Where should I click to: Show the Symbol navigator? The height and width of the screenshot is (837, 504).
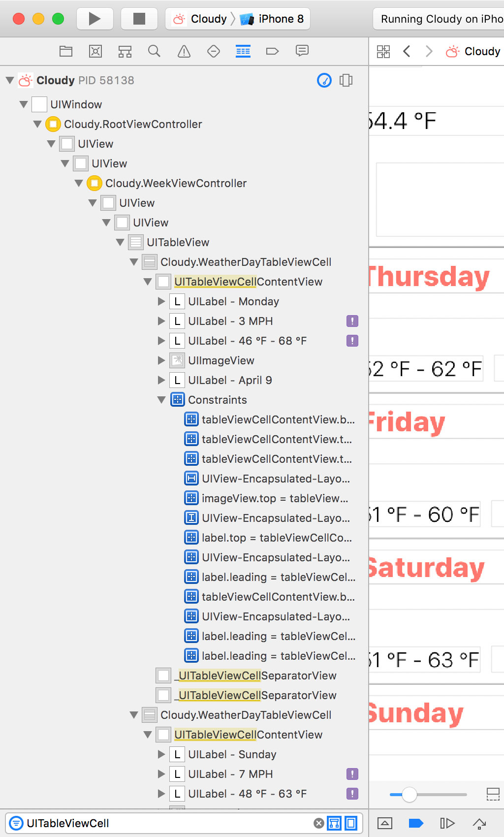[x=125, y=51]
